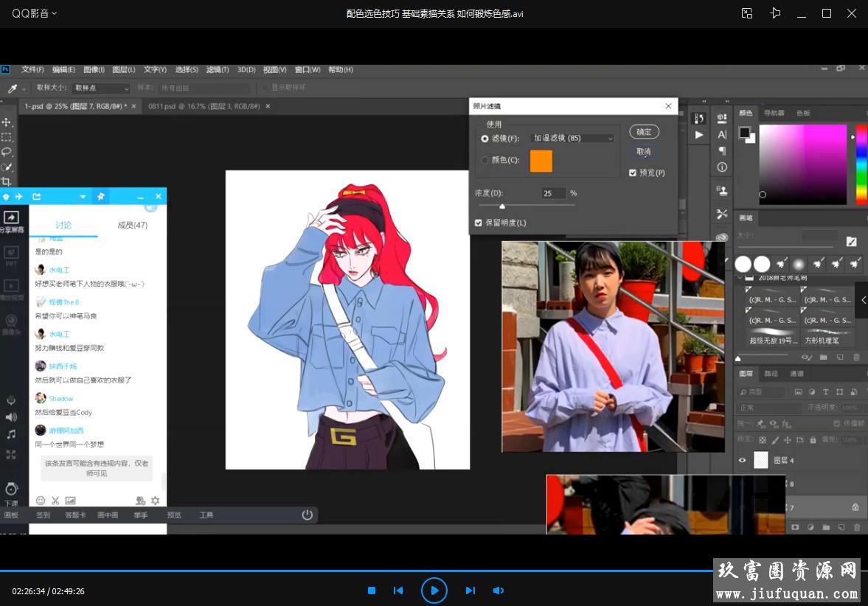Image resolution: width=868 pixels, height=606 pixels.
Task: Open the filter dropdown 加温滤镜 (85)
Action: tap(572, 139)
